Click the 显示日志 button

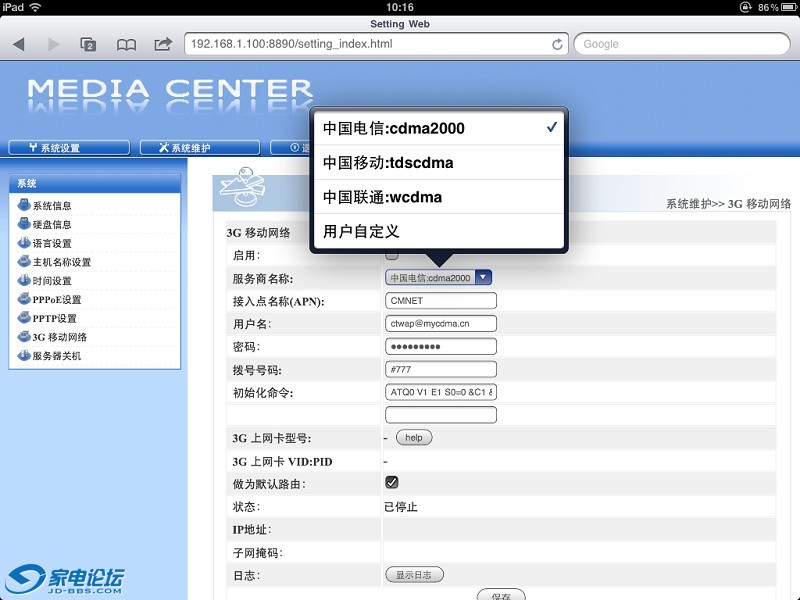[414, 575]
